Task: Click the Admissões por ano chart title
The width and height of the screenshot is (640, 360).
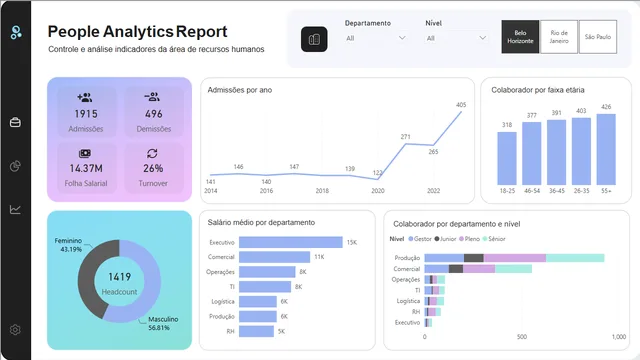Action: coord(240,90)
